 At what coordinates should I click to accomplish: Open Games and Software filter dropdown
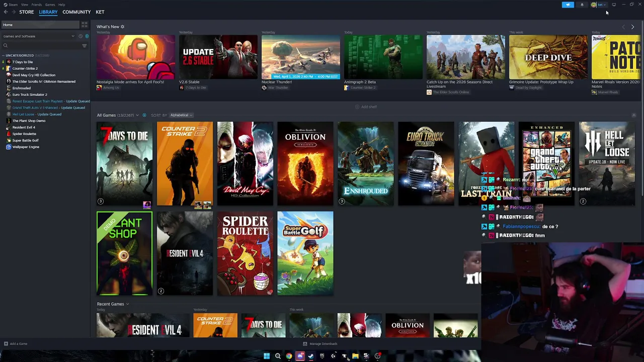click(38, 36)
